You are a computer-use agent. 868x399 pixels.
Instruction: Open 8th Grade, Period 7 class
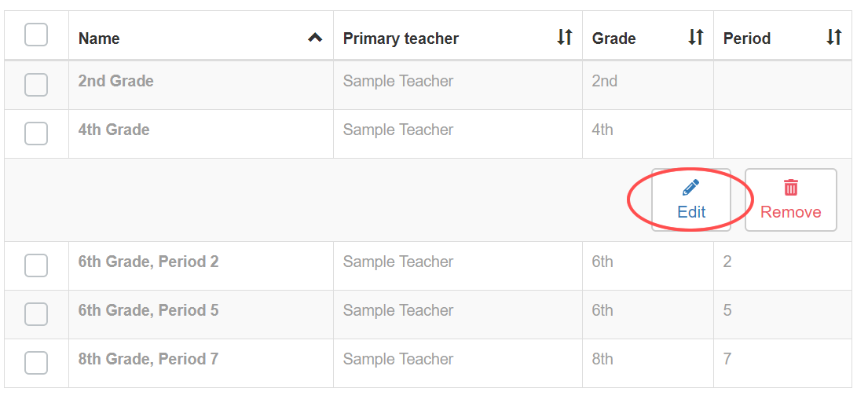(x=148, y=359)
